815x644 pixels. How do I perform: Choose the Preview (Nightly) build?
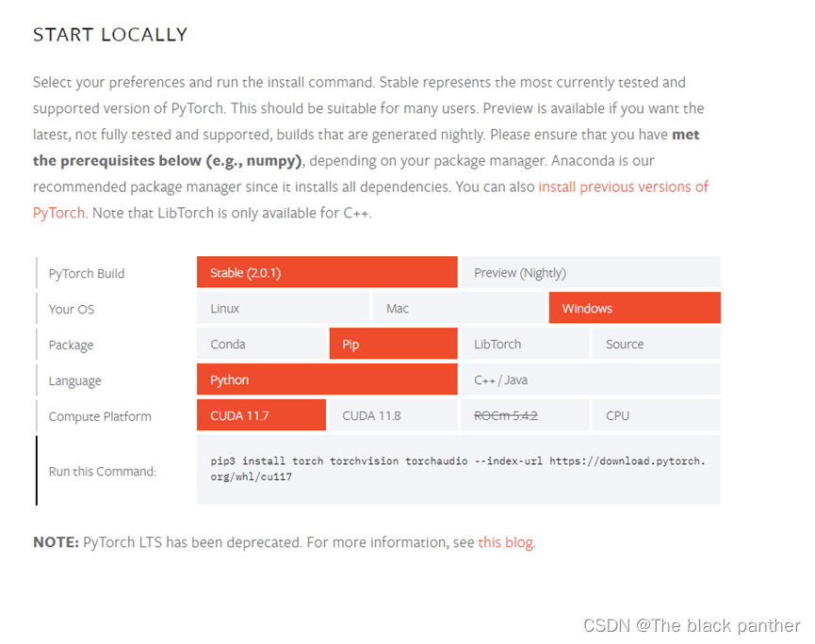pyautogui.click(x=590, y=273)
